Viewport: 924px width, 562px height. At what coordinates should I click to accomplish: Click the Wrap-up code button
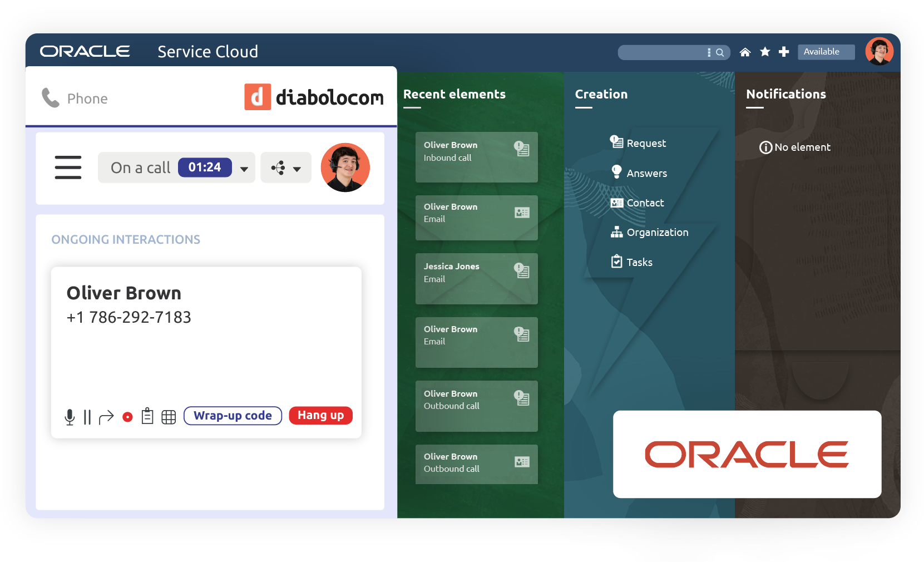[233, 416]
